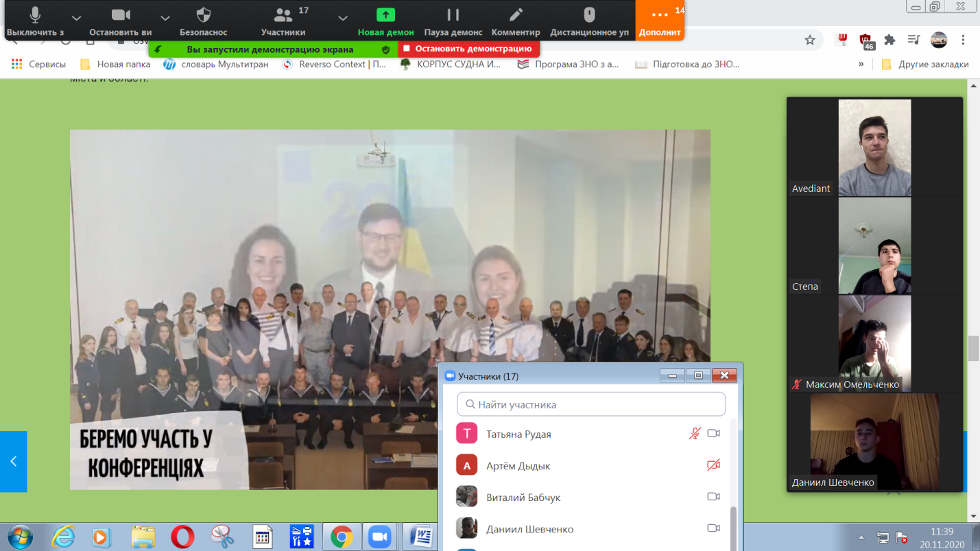Open the Chrome three-dot menu
The height and width of the screenshot is (551, 980).
(x=964, y=40)
